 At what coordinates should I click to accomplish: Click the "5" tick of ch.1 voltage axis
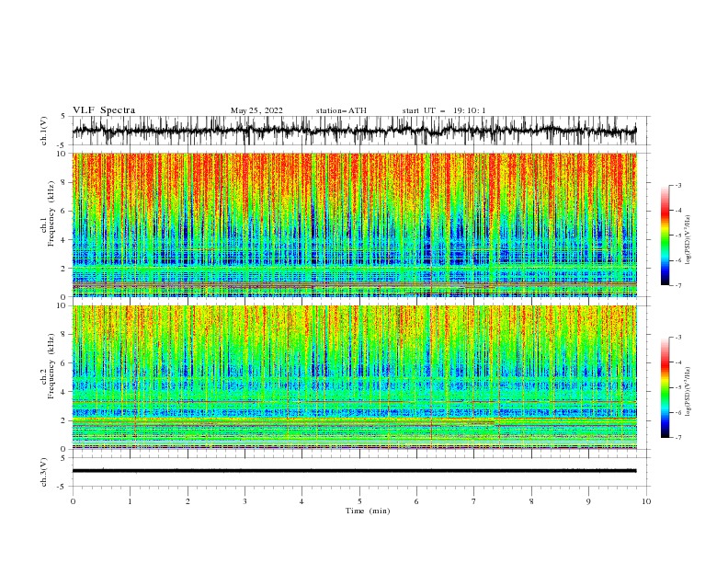click(x=63, y=117)
